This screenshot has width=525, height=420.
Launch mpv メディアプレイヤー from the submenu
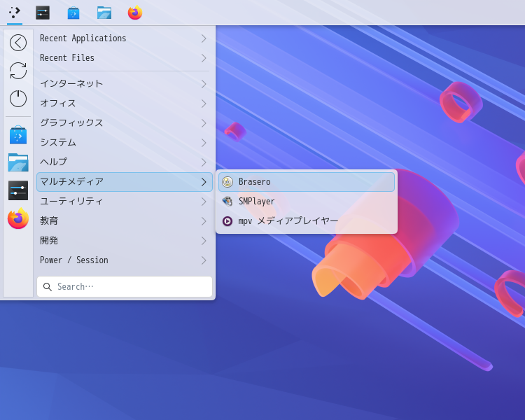tap(307, 221)
